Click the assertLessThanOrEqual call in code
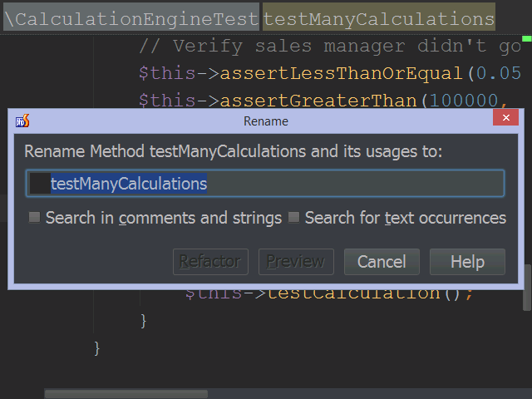This screenshot has width=532, height=399. pyautogui.click(x=341, y=73)
